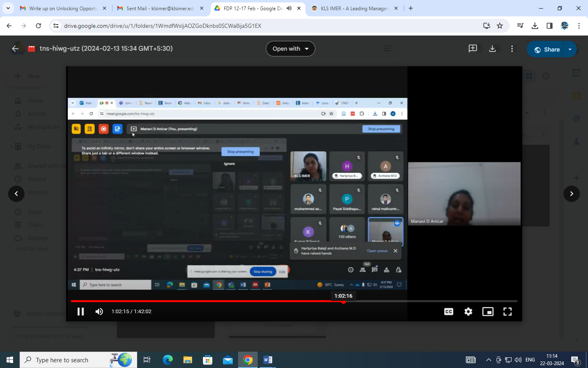The image size is (588, 368).
Task: Toggle closed captions on the video
Action: coord(448,312)
